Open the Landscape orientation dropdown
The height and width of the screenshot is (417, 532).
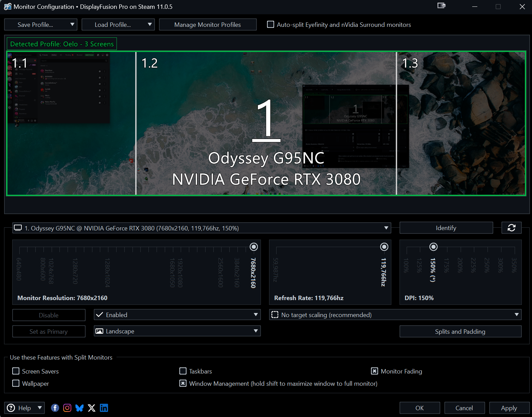click(177, 331)
